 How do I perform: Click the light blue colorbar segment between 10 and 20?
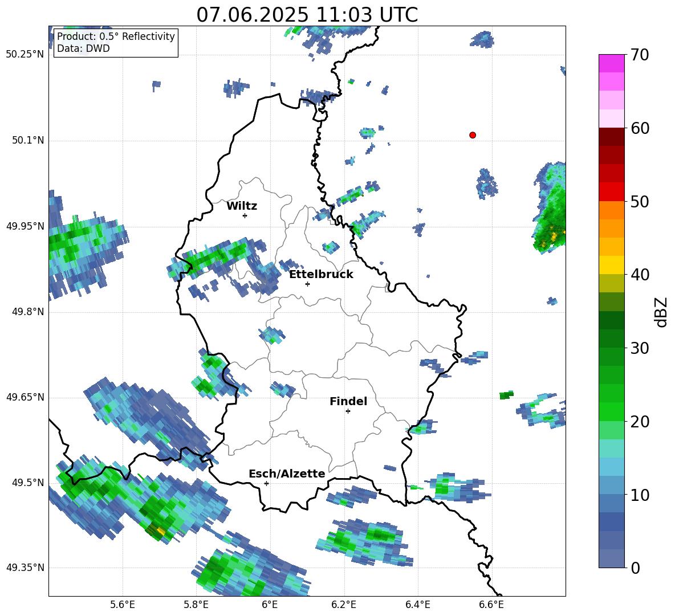[611, 467]
